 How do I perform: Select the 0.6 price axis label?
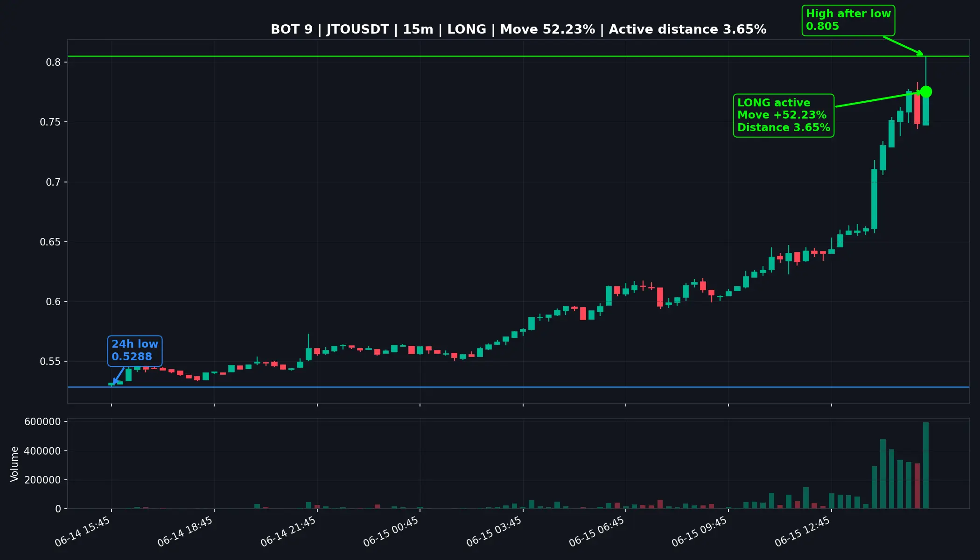coord(53,302)
